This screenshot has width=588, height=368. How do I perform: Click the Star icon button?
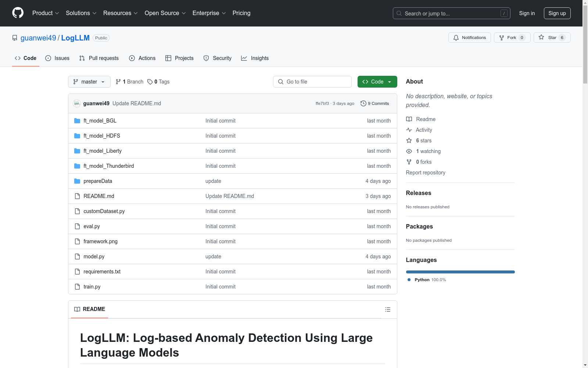[552, 38]
